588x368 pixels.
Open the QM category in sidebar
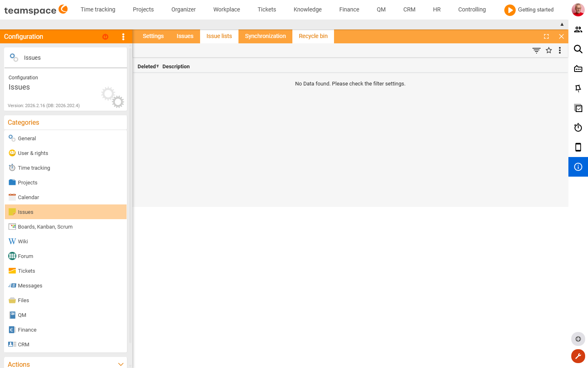[x=65, y=315]
